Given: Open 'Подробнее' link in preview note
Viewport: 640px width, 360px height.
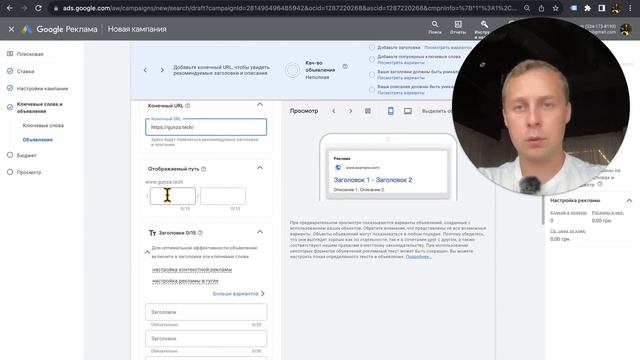Looking at the screenshot, I should pos(418,257).
